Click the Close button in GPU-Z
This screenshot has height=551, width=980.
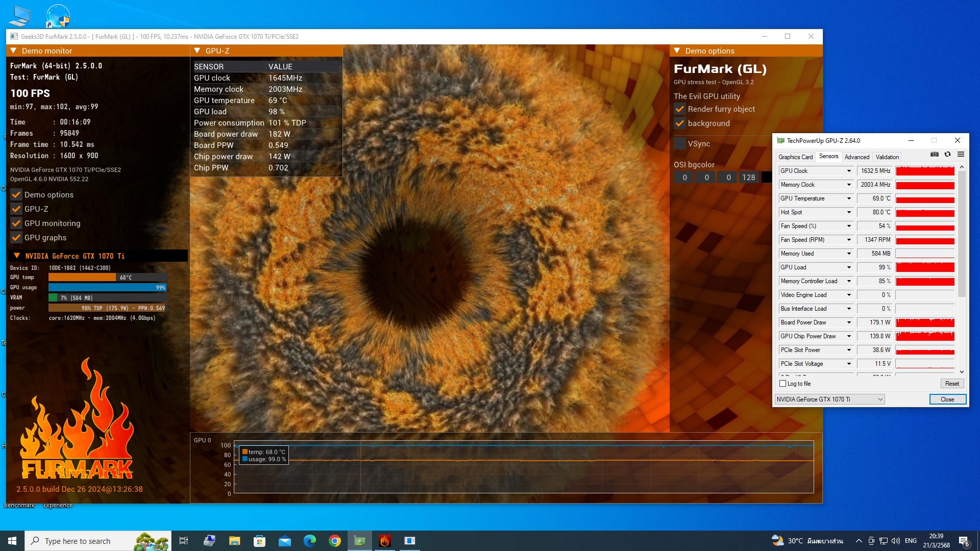(947, 399)
